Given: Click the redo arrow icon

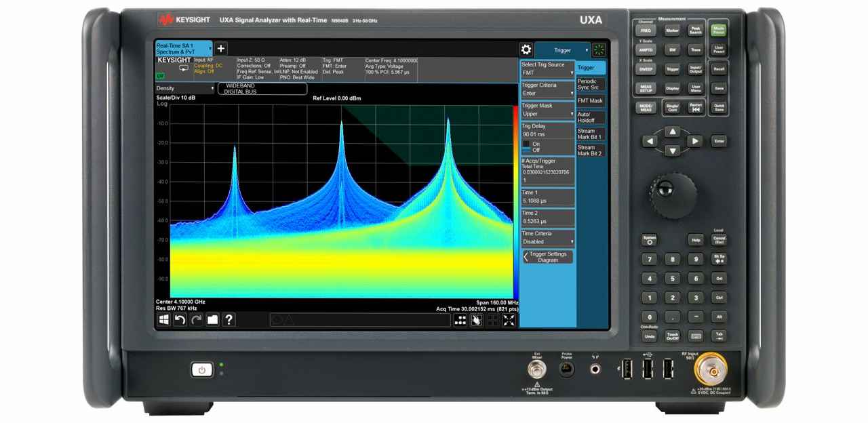Looking at the screenshot, I should pyautogui.click(x=197, y=319).
